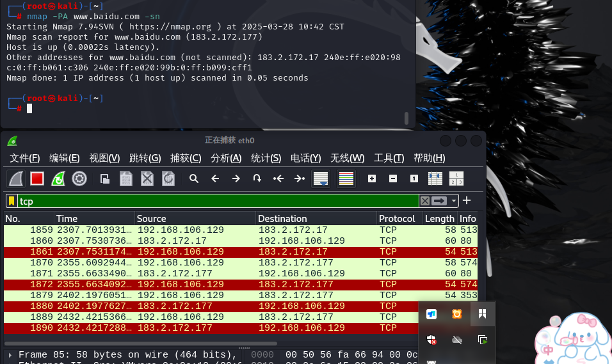Image resolution: width=612 pixels, height=364 pixels.
Task: Open the 文件(F) menu
Action: pyautogui.click(x=24, y=158)
